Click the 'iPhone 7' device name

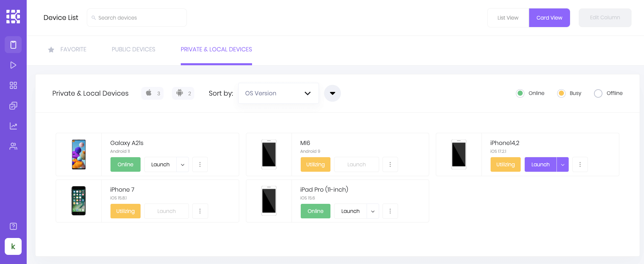click(122, 190)
